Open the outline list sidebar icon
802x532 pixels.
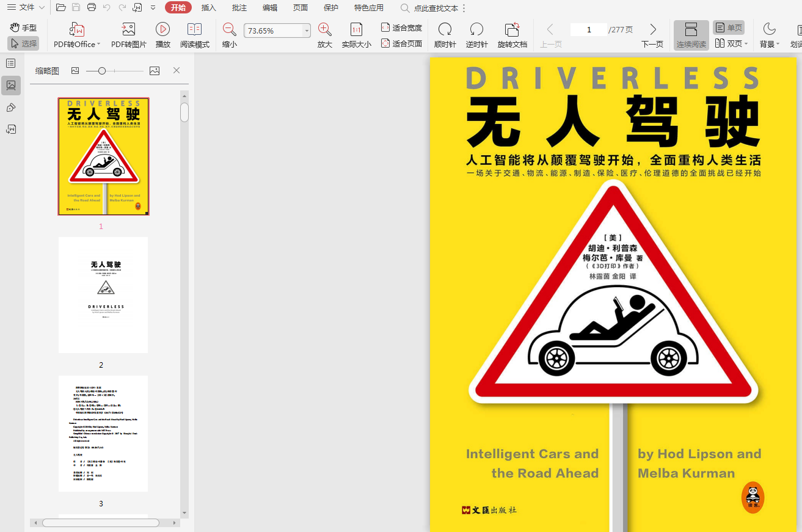(11, 63)
